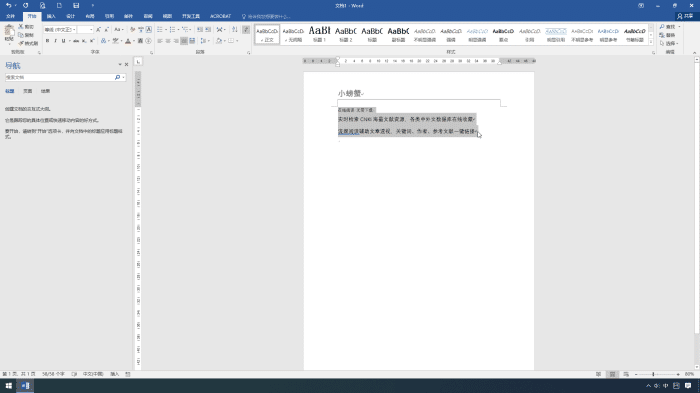
Task: Click the Copy icon in clipboard group
Action: tap(21, 35)
